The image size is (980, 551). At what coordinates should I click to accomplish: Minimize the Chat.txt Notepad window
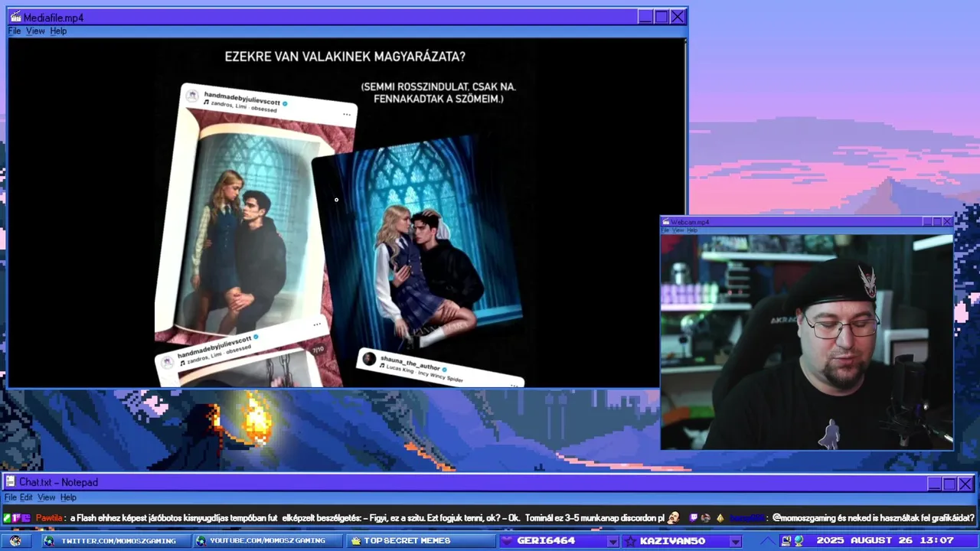[934, 484]
